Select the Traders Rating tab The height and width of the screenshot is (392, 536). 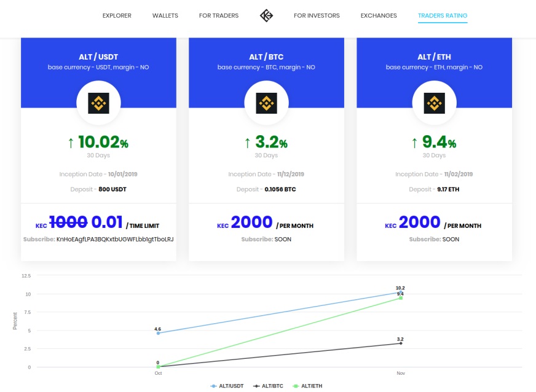pyautogui.click(x=443, y=15)
